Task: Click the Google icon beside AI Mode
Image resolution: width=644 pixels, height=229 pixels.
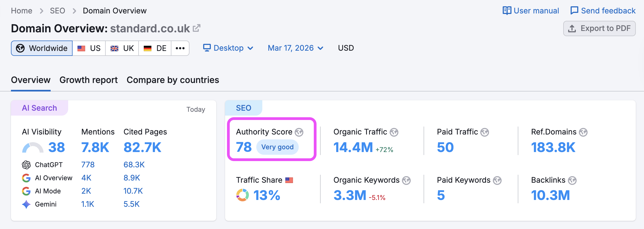Action: click(26, 191)
